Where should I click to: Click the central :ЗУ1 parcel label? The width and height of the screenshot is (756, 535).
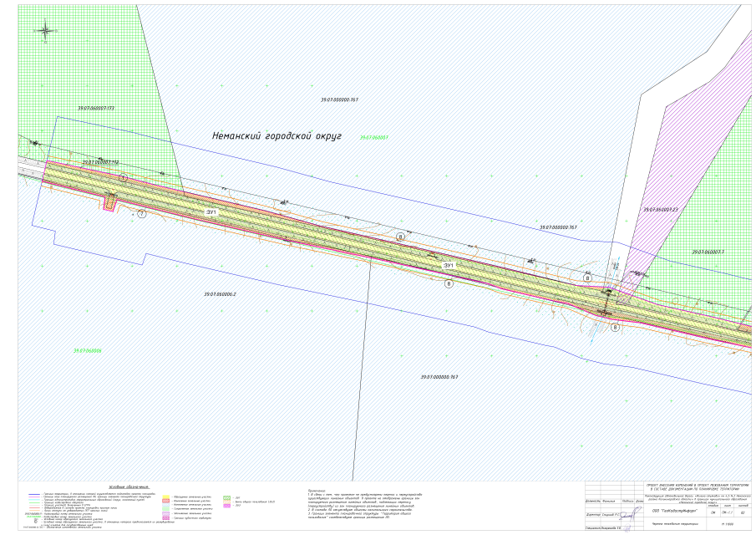tap(448, 265)
